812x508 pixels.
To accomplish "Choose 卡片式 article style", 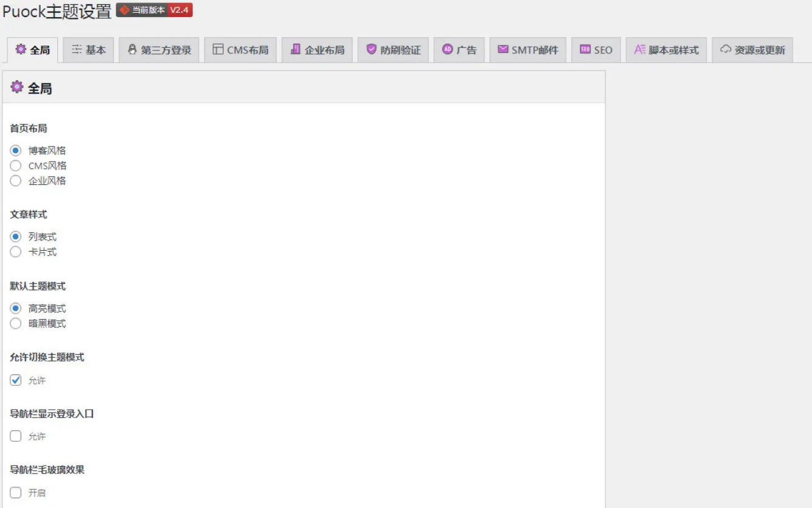I will (x=16, y=252).
